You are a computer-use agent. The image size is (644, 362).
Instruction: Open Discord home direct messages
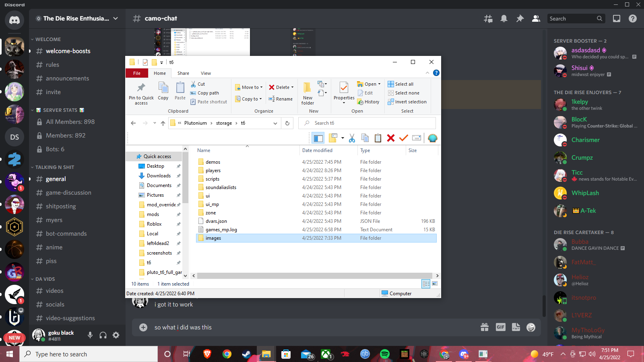pyautogui.click(x=14, y=20)
